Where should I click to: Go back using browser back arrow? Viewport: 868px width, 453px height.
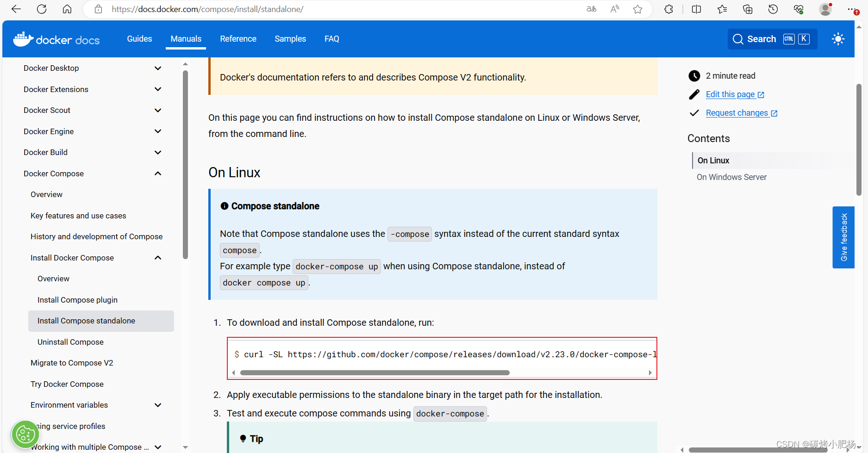tap(16, 9)
